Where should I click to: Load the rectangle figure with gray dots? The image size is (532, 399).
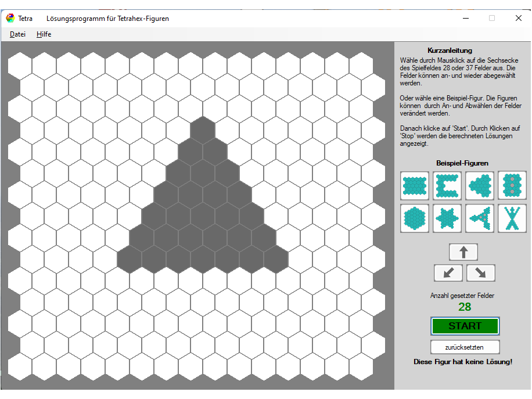pos(512,186)
